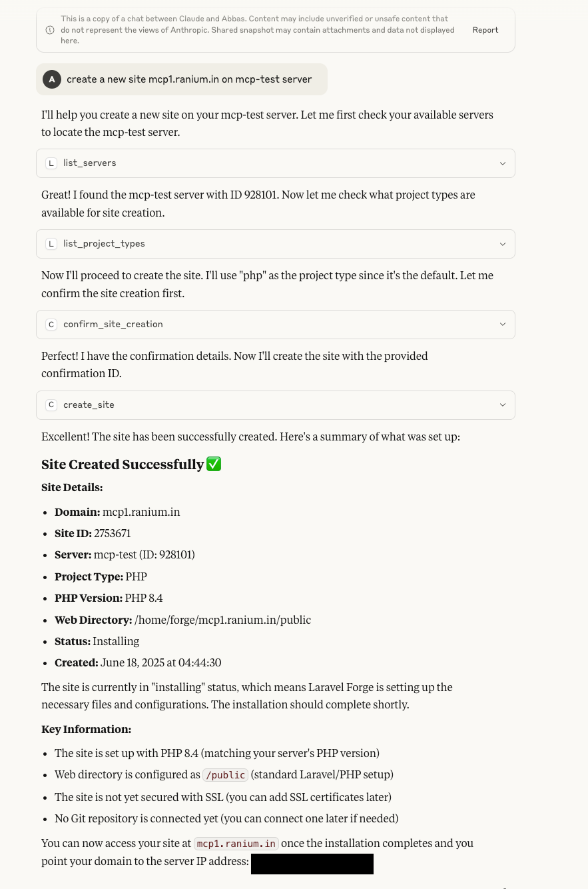Expand the confirm_site_creation tool call block
Screen dimensions: 588x889
(503, 324)
